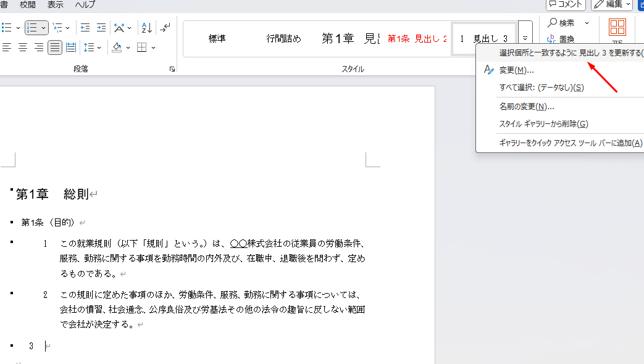Right-align the paragraph text
The width and height of the screenshot is (644, 364).
coord(39,48)
